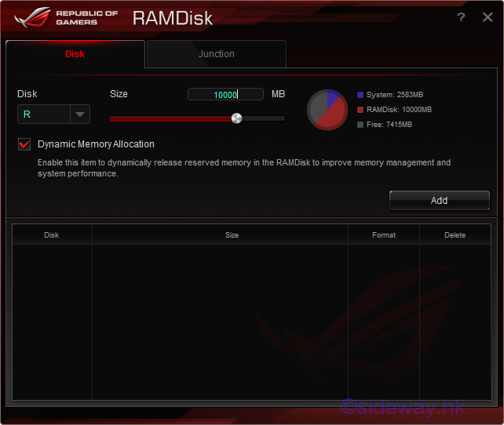
Task: Click the Disk column header in table
Action: point(52,235)
